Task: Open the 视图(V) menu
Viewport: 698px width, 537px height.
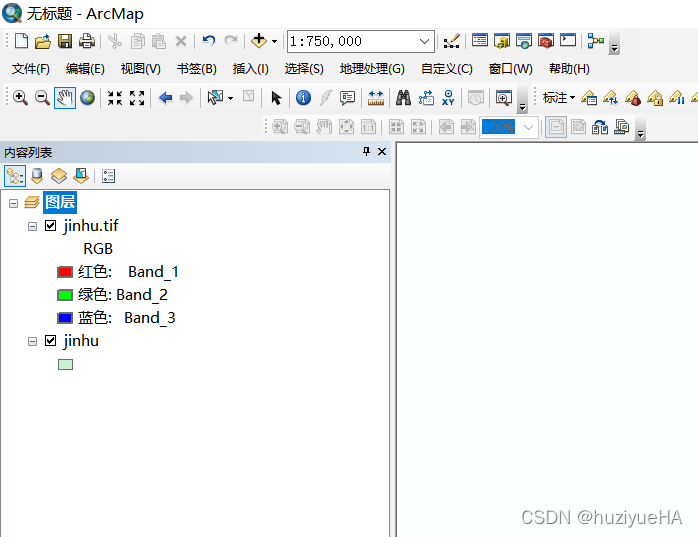Action: click(x=141, y=69)
